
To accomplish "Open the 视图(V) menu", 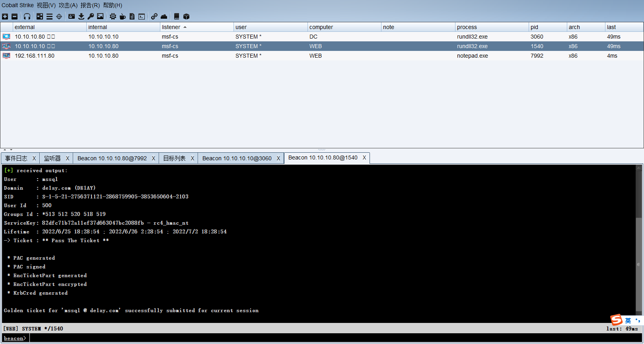I will point(46,5).
